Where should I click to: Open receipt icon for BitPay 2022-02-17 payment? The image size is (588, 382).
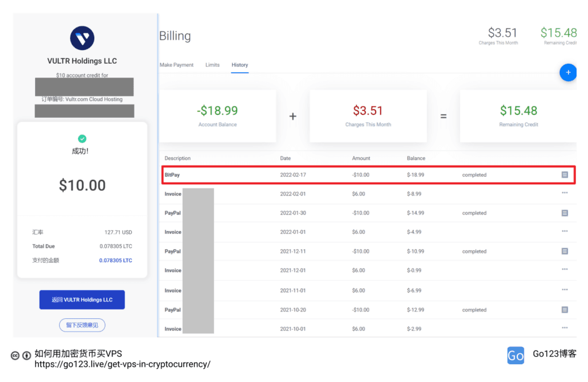click(x=564, y=175)
